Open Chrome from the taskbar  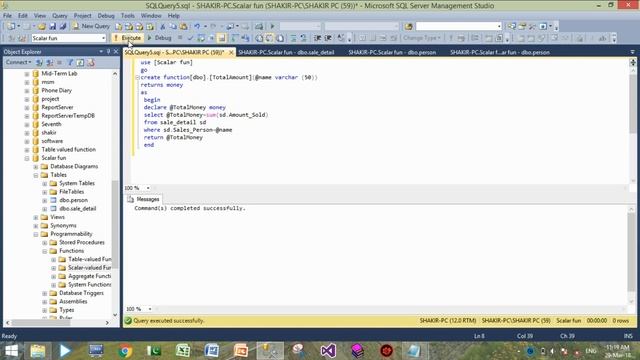tap(125, 351)
